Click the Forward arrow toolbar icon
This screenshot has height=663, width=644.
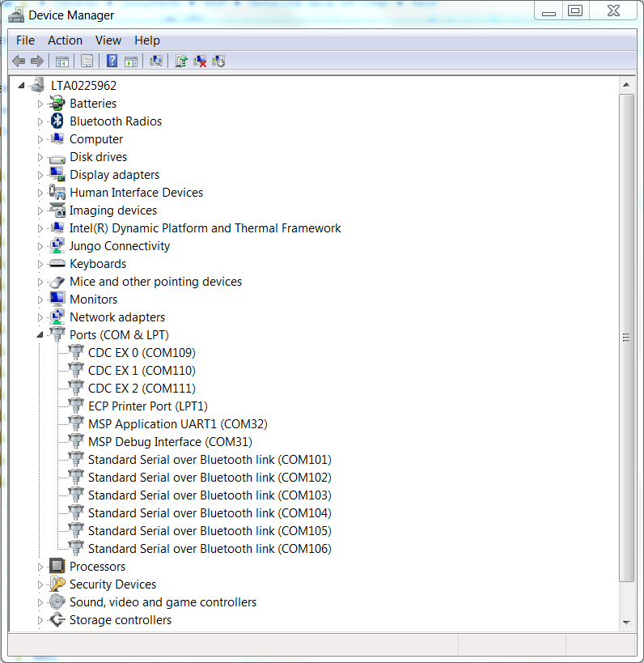[37, 62]
